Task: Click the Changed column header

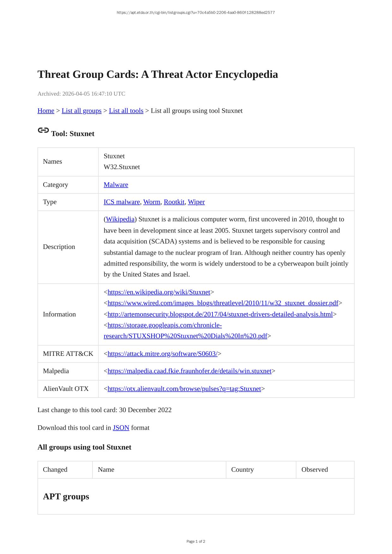Action: (55, 470)
